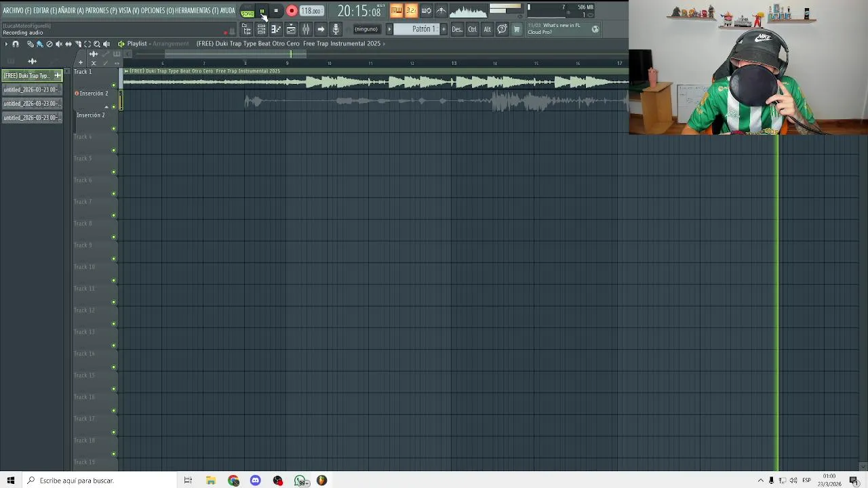Click the audio waveform filter icon in picker
The width and height of the screenshot is (868, 488).
coord(33,61)
